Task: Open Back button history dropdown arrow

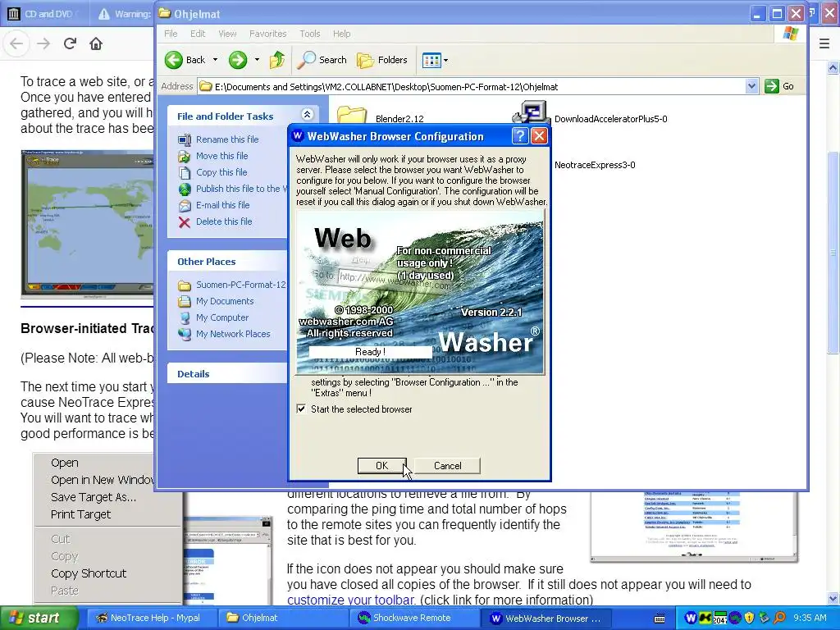Action: 216,60
